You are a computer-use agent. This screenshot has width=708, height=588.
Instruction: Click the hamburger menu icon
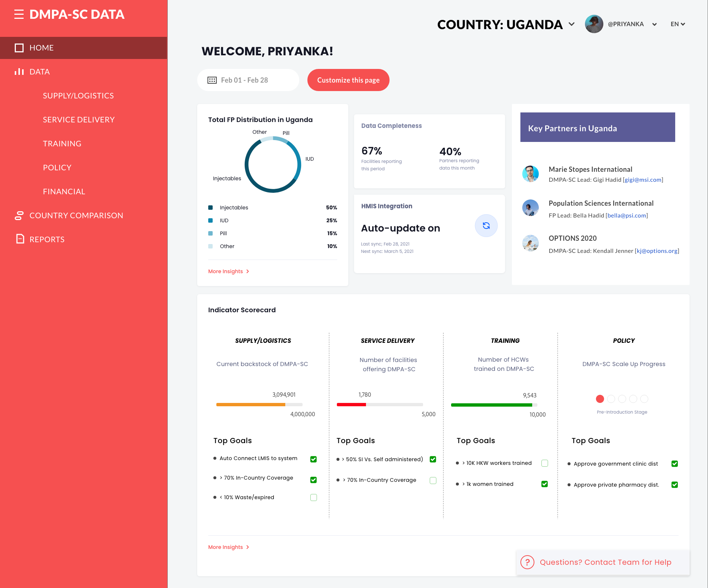pos(19,14)
